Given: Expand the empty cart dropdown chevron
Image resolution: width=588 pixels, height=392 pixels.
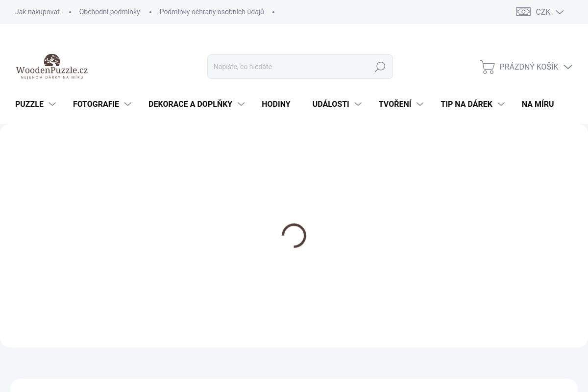Looking at the screenshot, I should [x=568, y=67].
